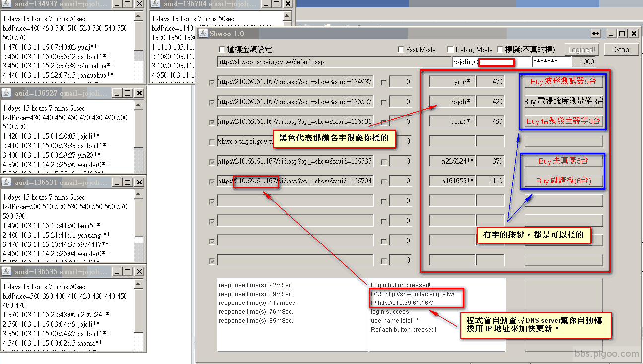Click the jojoling username field
Image resolution: width=643 pixels, height=364 pixels.
492,62
